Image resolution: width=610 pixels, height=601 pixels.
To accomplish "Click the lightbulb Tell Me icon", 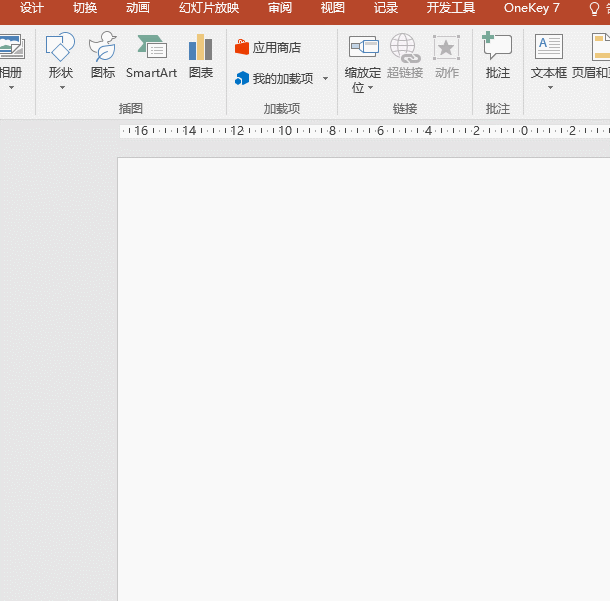I will (595, 8).
